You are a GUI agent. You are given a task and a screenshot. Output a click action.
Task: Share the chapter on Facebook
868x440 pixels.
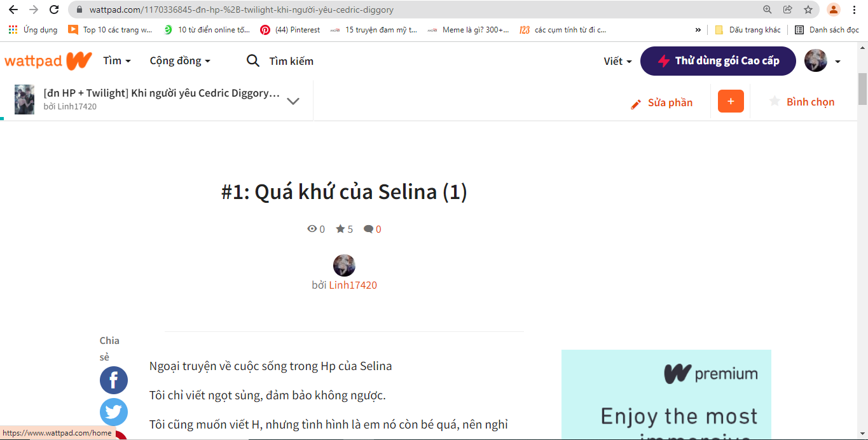coord(114,380)
